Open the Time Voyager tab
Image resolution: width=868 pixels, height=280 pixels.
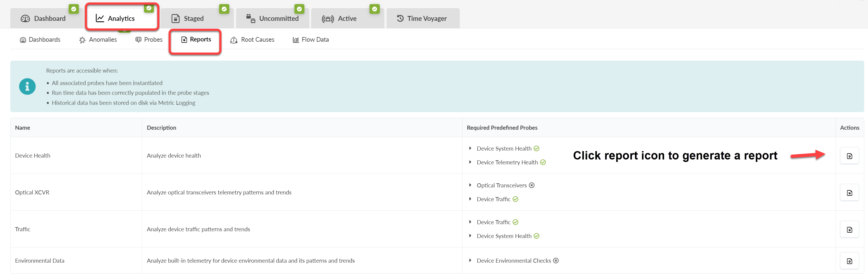click(x=423, y=18)
